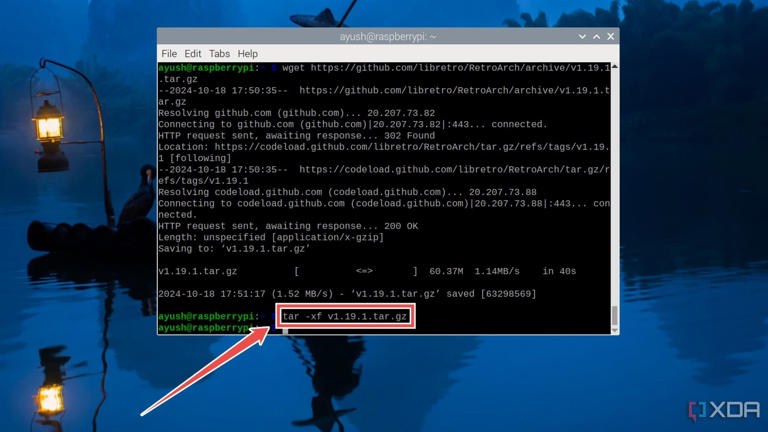The image size is (768, 432).
Task: Click the terminal scrollbar thumb
Action: click(x=615, y=315)
